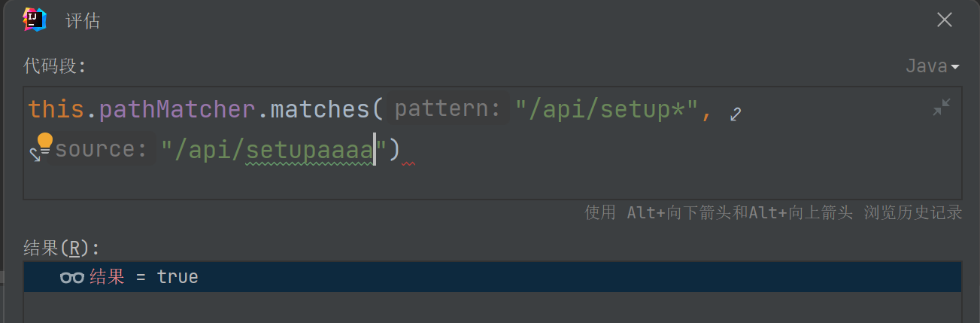Image resolution: width=980 pixels, height=323 pixels.
Task: Click the 'pattern:' parameter hint
Action: click(448, 110)
